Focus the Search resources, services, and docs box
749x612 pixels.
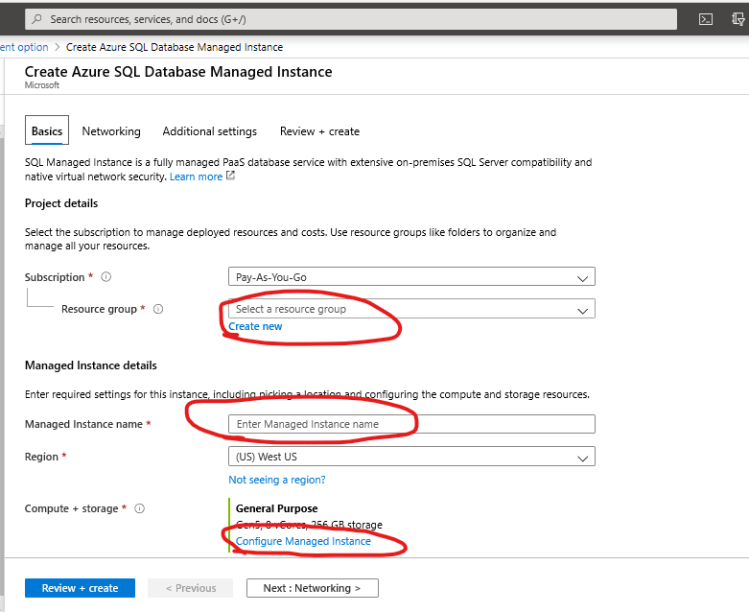click(x=351, y=19)
